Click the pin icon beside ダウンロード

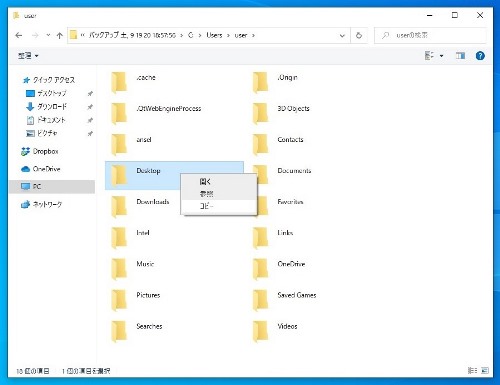click(90, 107)
